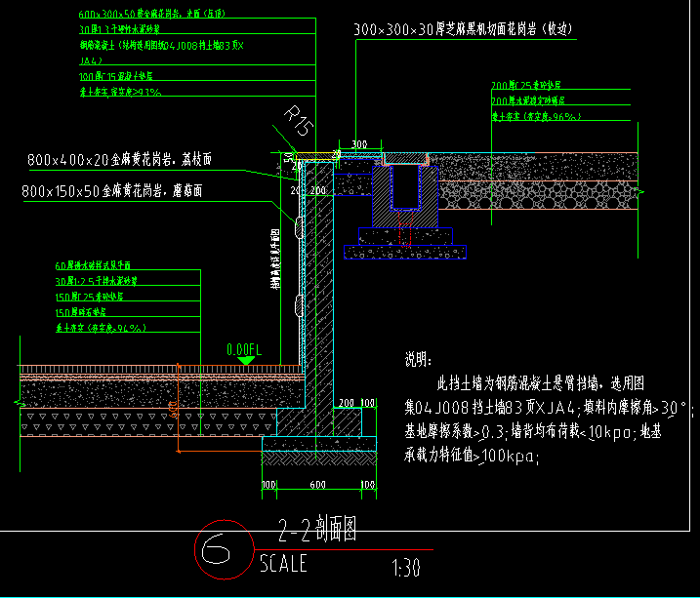
Task: Click the 300×300×30 black granite annotation
Action: pyautogui.click(x=463, y=29)
